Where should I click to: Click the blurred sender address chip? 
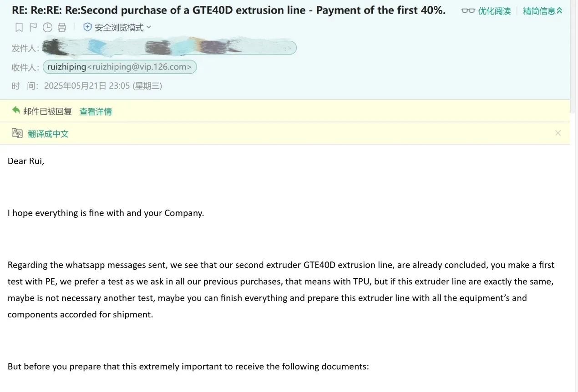point(169,47)
